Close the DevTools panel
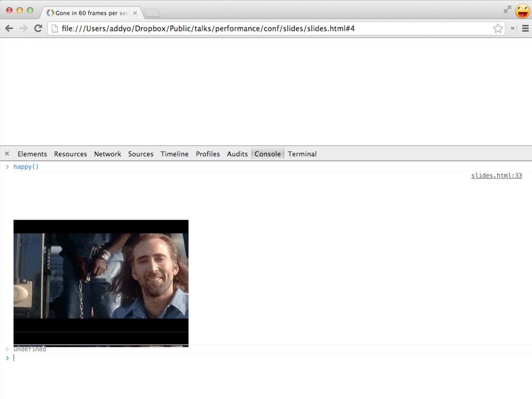This screenshot has height=399, width=532. [x=7, y=154]
